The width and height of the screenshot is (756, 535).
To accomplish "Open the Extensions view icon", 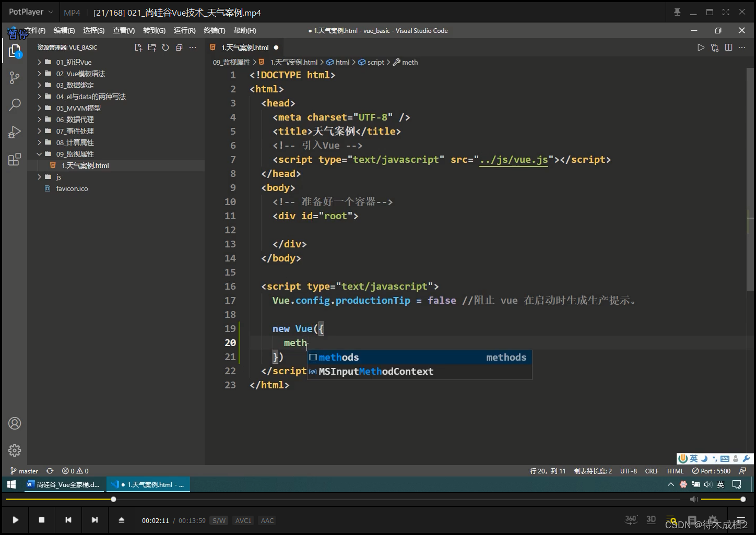I will 15,159.
